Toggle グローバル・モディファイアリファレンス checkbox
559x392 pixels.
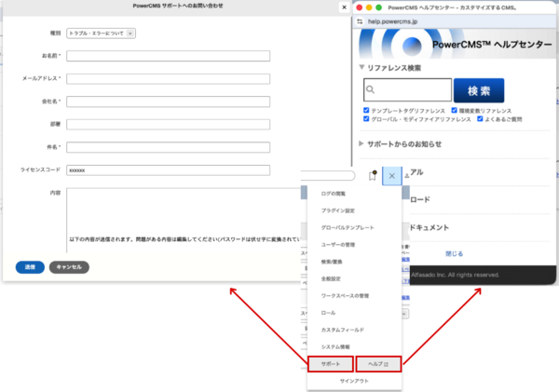tap(366, 118)
